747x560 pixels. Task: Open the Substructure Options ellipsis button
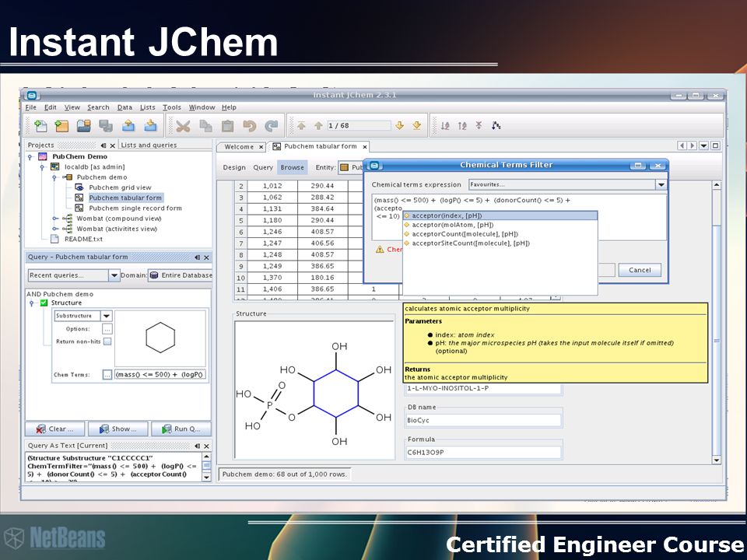pyautogui.click(x=107, y=329)
